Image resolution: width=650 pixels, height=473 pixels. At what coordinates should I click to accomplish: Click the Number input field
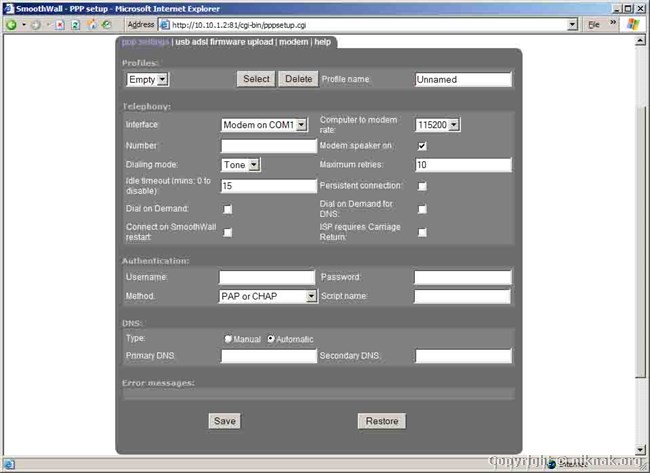point(269,146)
